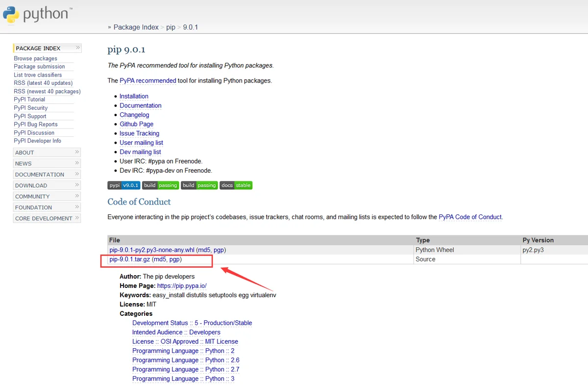Open the DOWNLOAD sidebar menu
Screen dimensions: 588x385
47,185
